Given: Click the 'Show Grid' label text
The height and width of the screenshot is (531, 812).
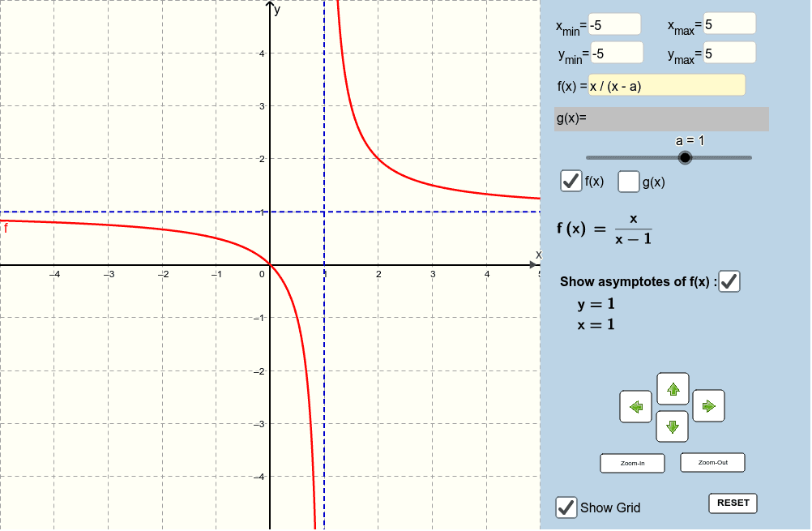Looking at the screenshot, I should tap(610, 507).
